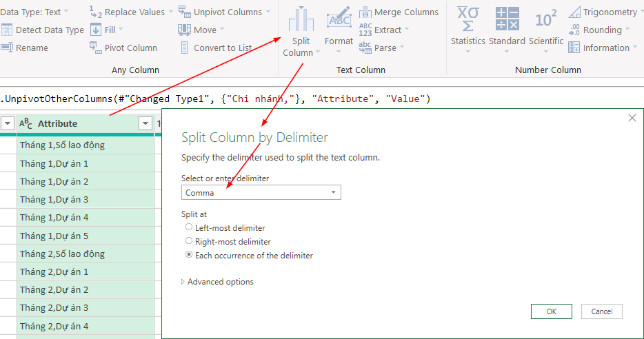644x339 pixels.
Task: Click OK in Split Column dialog
Action: pos(551,311)
